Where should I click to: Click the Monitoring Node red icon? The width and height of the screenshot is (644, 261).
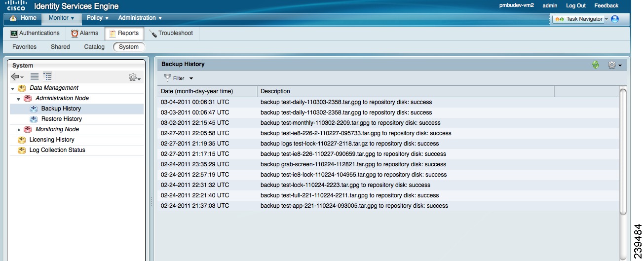tap(27, 130)
